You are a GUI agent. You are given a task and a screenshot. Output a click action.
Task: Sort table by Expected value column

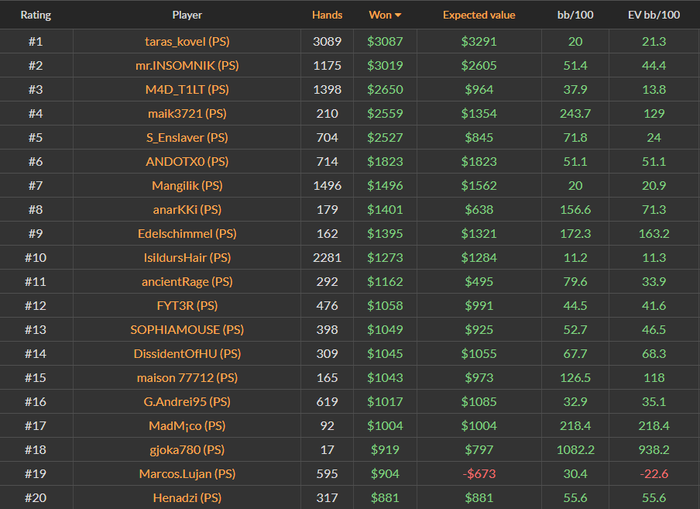coord(478,16)
